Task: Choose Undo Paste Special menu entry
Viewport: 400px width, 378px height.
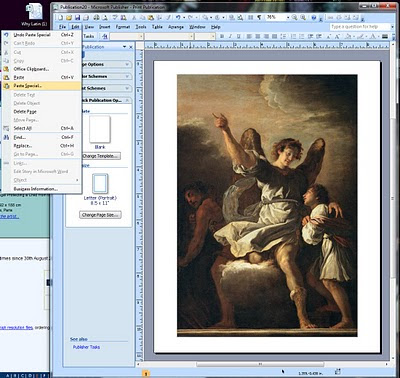Action: point(41,35)
